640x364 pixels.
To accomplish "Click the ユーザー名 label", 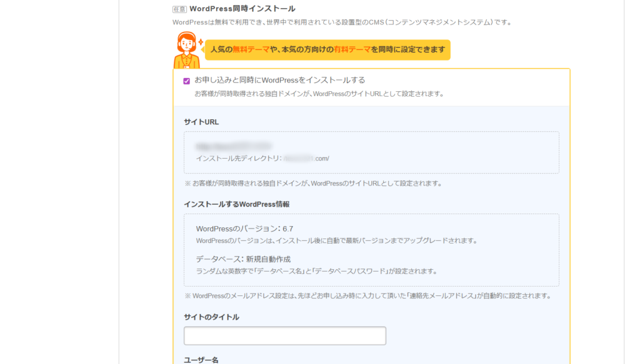I will pos(201,360).
